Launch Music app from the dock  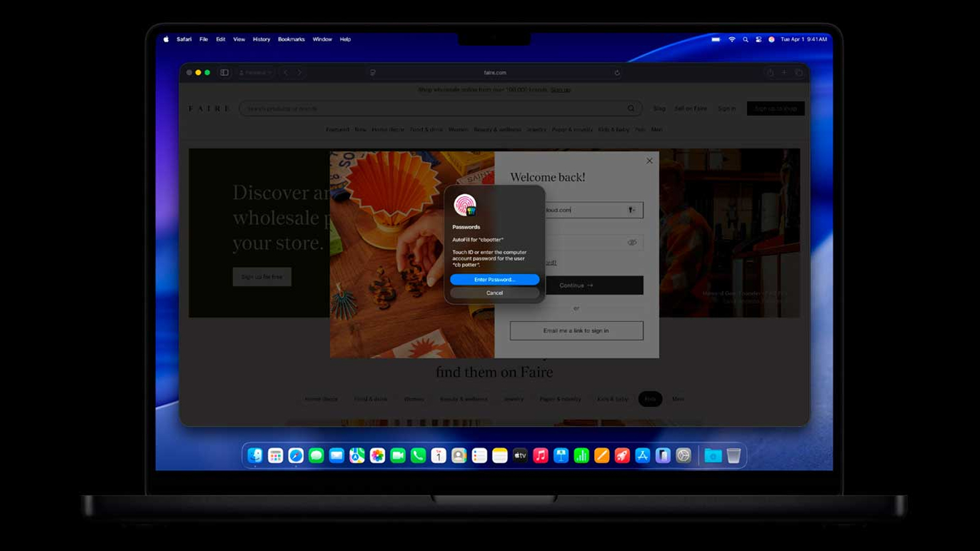[540, 455]
